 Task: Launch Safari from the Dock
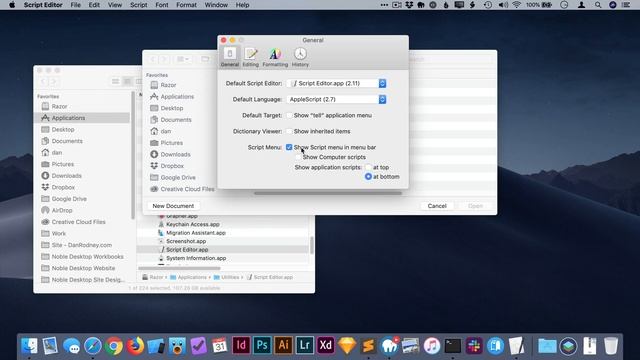click(x=93, y=346)
